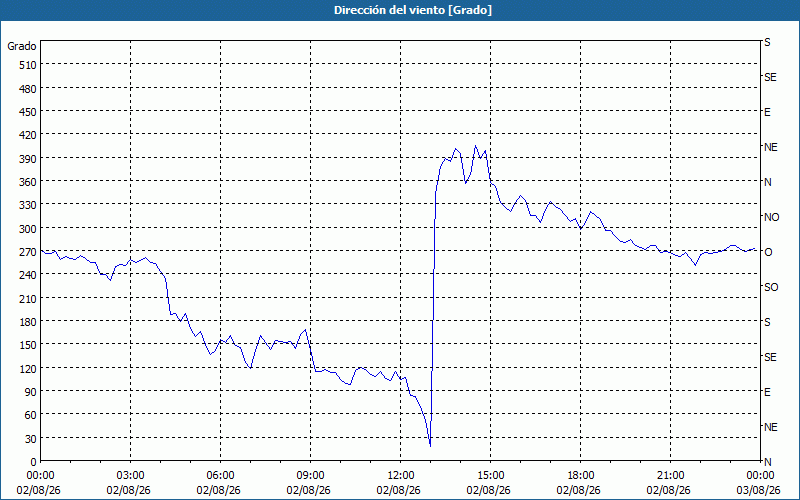Click the upper SE compass label near 480 gridline

pyautogui.click(x=770, y=78)
